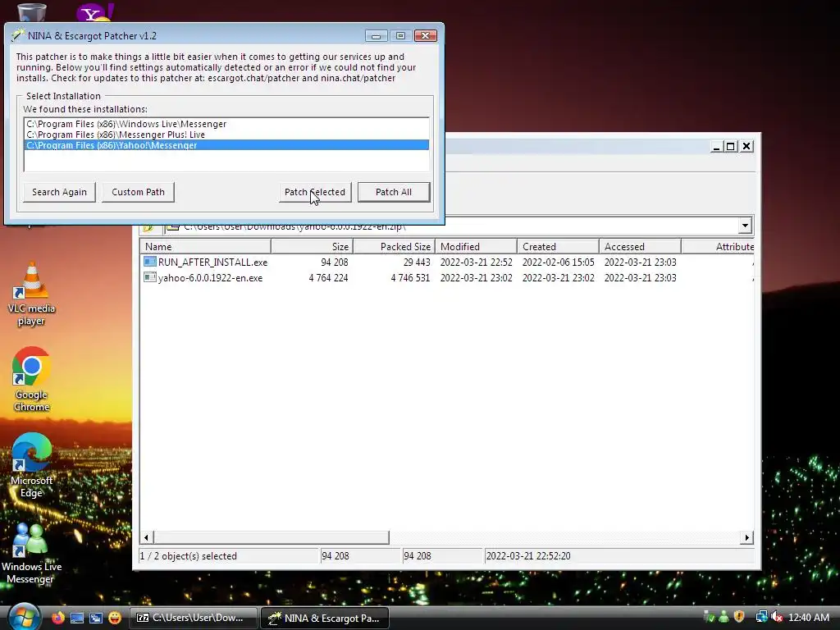Viewport: 840px width, 630px height.
Task: Click 7-Zip horizontal scrollbar right arrow
Action: point(746,537)
